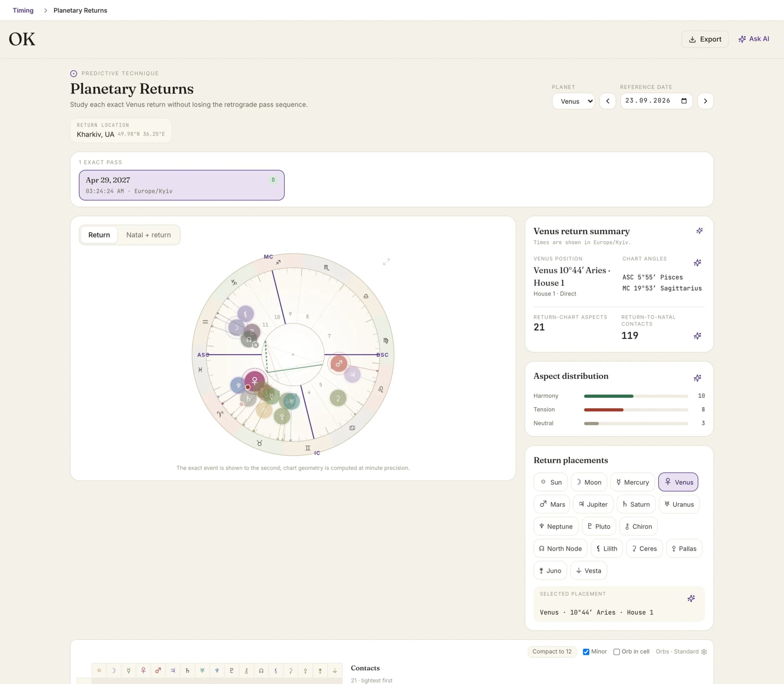Open the calendar picker in reference date
Viewport: 784px width, 684px height.
(x=684, y=101)
